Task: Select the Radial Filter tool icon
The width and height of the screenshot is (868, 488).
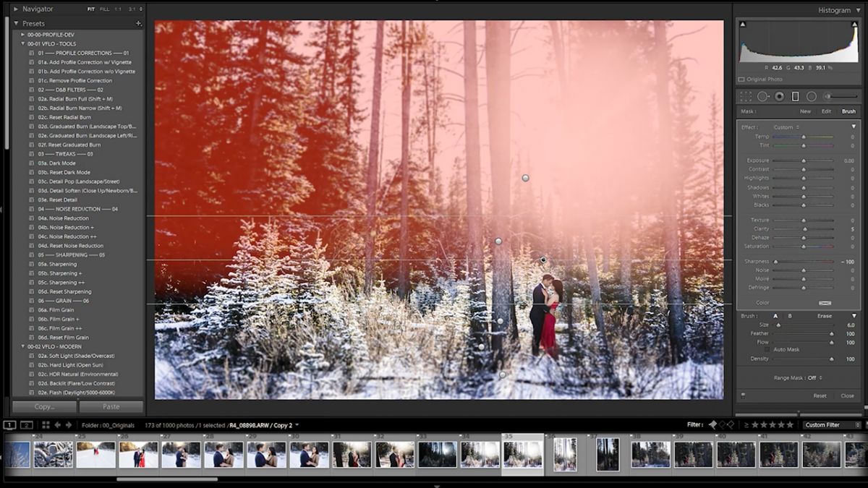Action: (812, 96)
